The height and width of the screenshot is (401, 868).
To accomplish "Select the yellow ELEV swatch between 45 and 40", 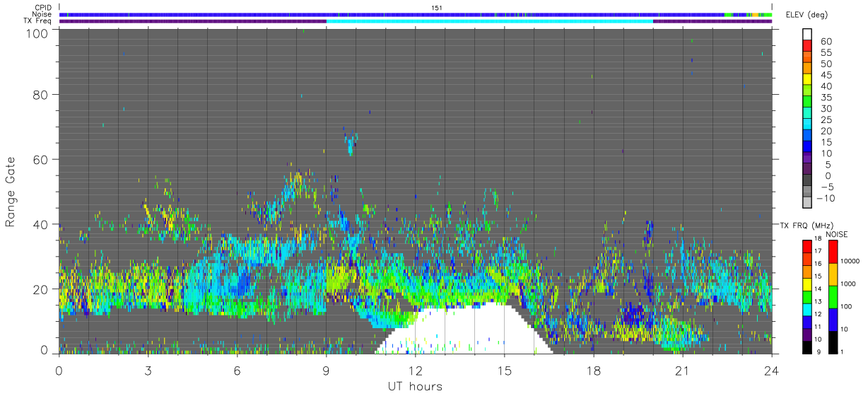I will point(807,81).
